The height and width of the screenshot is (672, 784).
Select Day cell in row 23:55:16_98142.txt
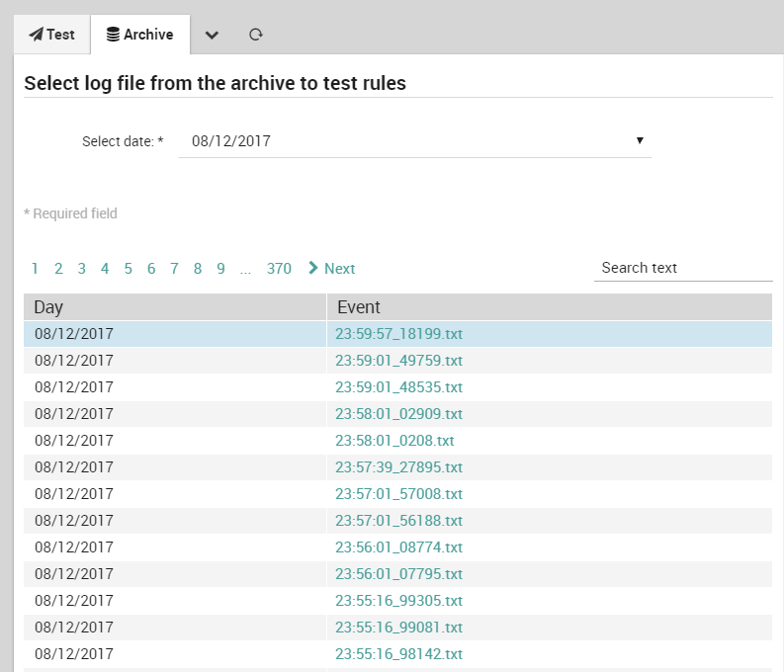(175, 654)
